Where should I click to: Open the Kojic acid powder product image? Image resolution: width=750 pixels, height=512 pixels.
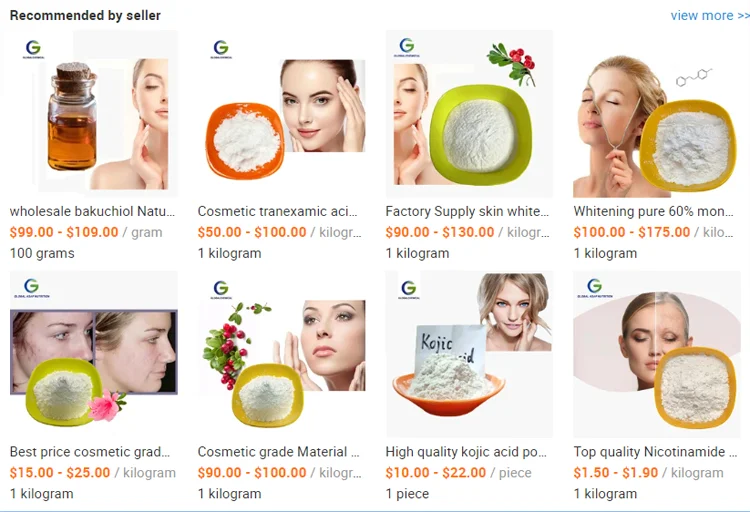[469, 354]
